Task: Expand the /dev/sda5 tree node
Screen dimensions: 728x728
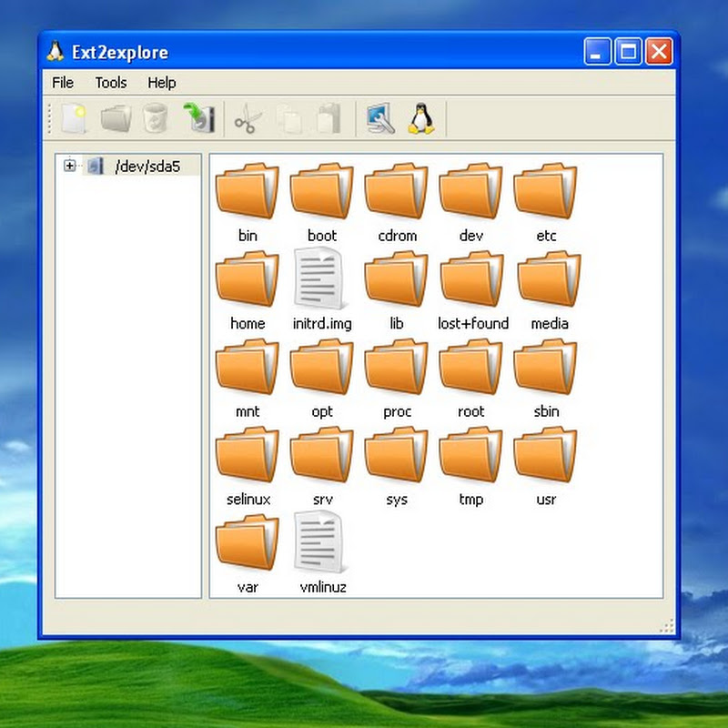Action: [x=69, y=166]
